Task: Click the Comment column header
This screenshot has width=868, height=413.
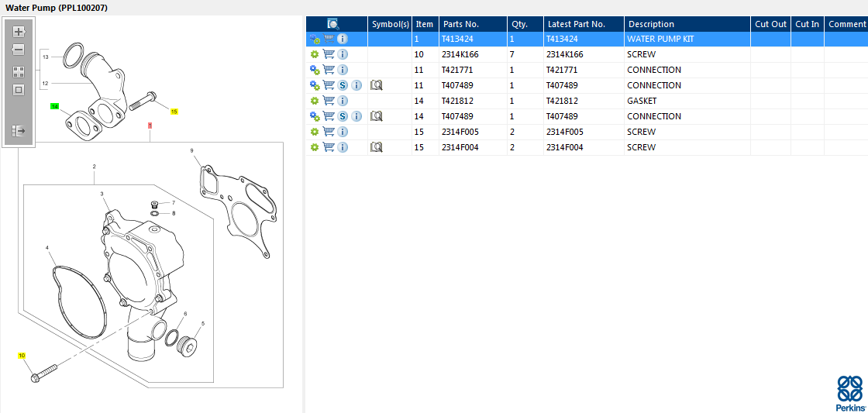Action: [x=846, y=24]
